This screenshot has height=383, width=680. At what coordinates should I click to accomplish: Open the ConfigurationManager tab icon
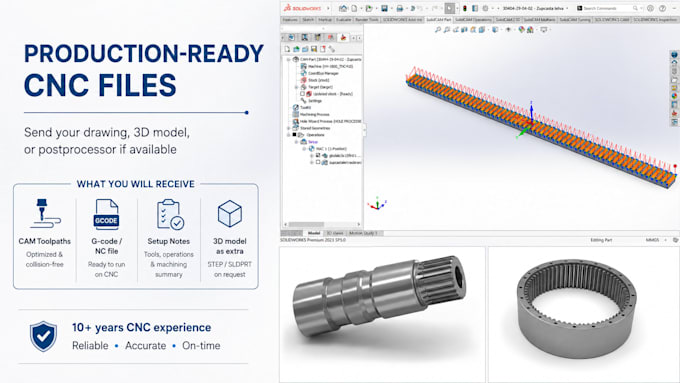[x=317, y=38]
